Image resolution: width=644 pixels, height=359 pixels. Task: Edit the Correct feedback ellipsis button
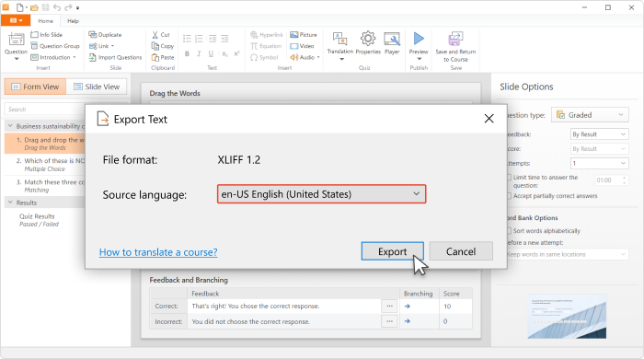click(x=389, y=306)
